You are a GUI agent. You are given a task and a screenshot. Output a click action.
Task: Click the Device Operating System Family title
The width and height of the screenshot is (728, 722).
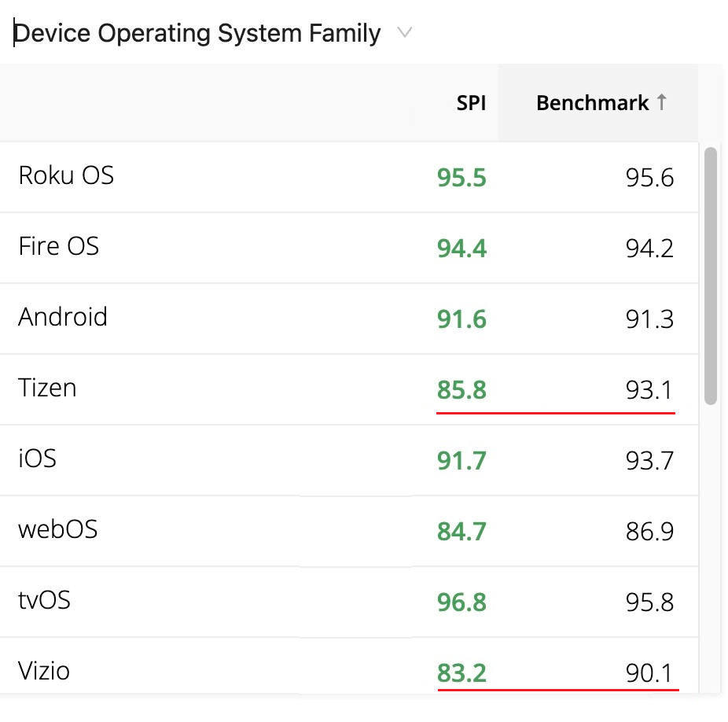point(198,34)
